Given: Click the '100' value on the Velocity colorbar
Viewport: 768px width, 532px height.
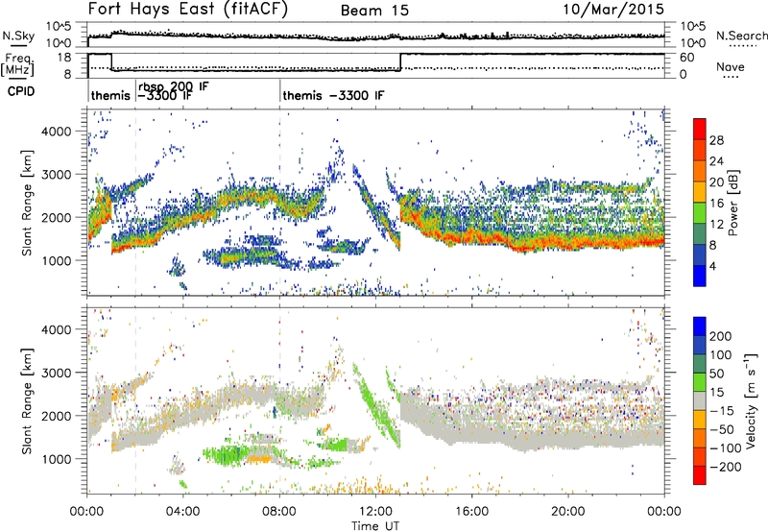Looking at the screenshot, I should click(x=721, y=355).
